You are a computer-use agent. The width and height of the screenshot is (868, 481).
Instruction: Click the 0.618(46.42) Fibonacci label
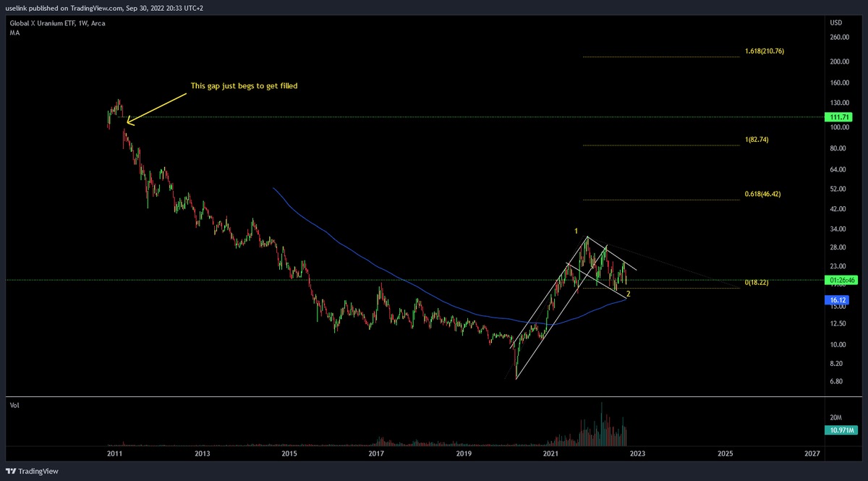pos(763,195)
